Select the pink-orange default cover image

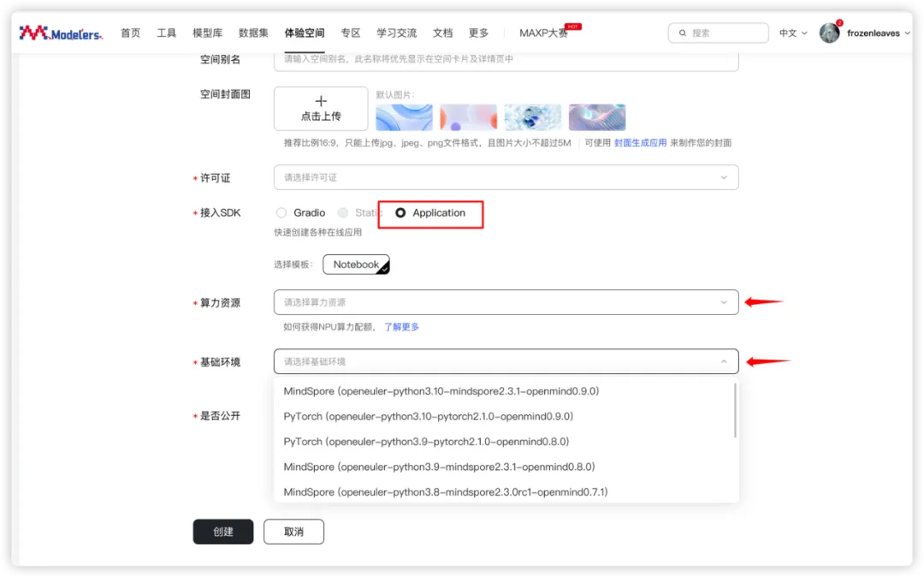coord(469,117)
